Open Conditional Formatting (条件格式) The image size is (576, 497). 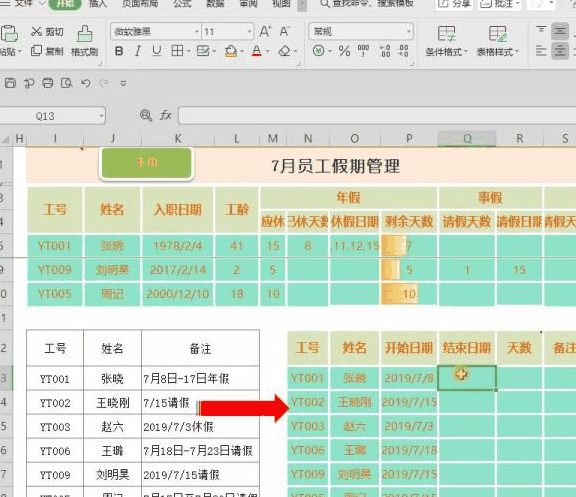click(x=446, y=41)
